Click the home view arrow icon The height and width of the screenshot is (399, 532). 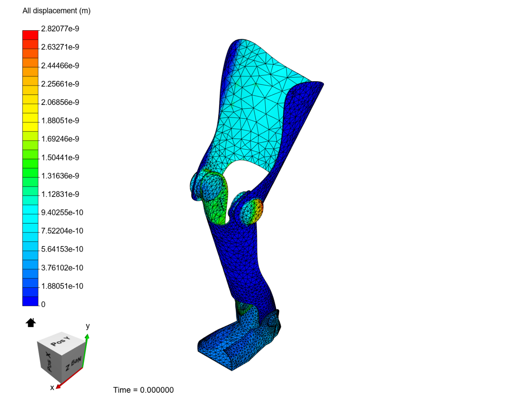31,323
